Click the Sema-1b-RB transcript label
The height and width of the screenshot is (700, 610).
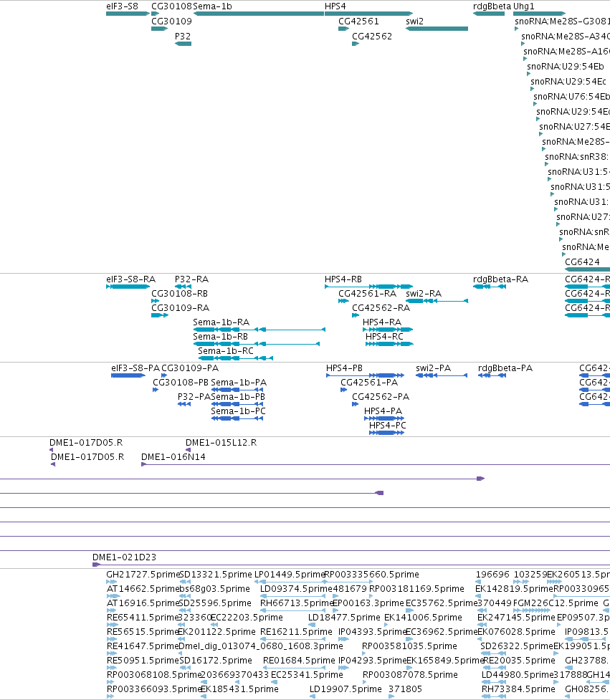click(x=220, y=337)
